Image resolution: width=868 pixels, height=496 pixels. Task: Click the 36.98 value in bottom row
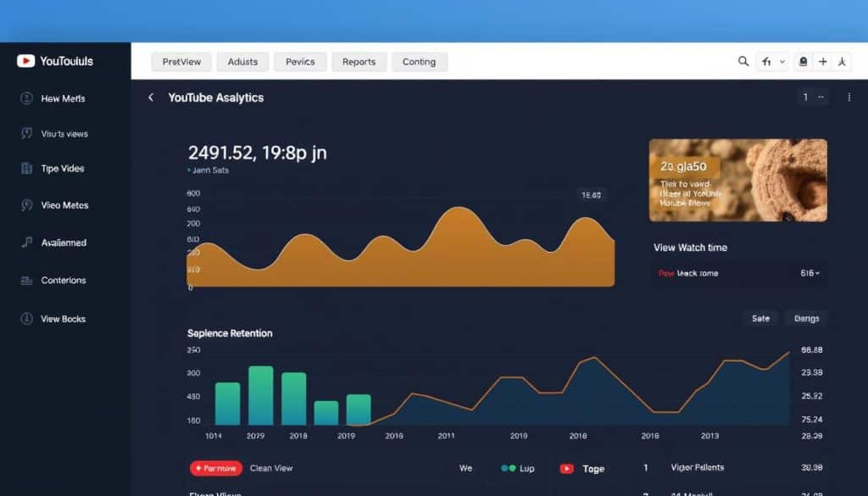811,468
